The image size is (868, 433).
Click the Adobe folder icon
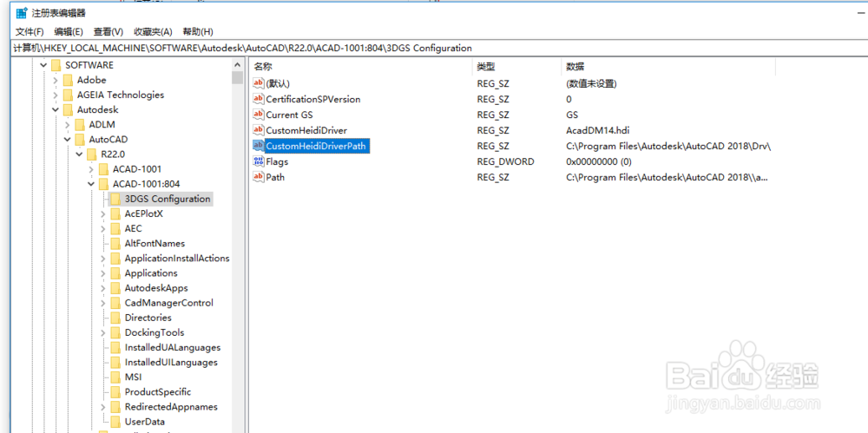tap(68, 81)
